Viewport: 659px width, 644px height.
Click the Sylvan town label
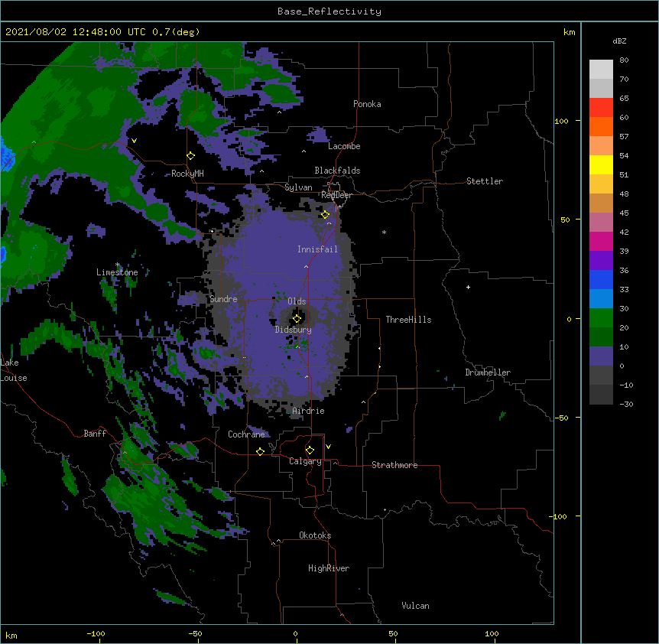coord(298,187)
